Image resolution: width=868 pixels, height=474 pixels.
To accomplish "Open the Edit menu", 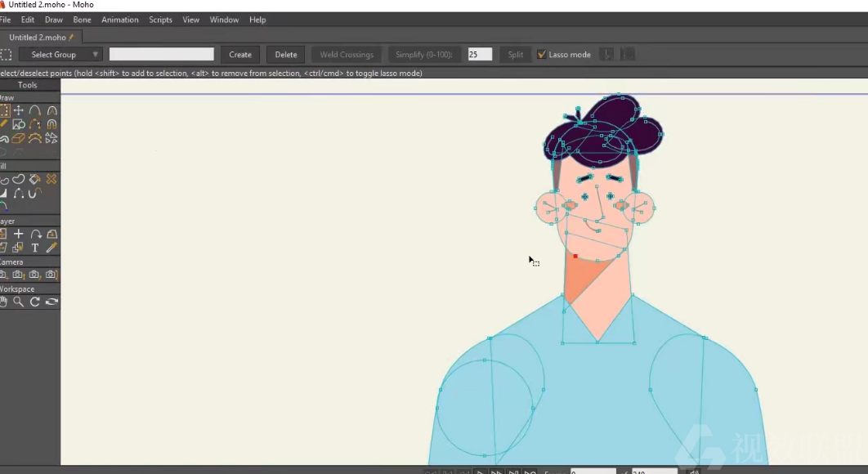I will pyautogui.click(x=28, y=20).
